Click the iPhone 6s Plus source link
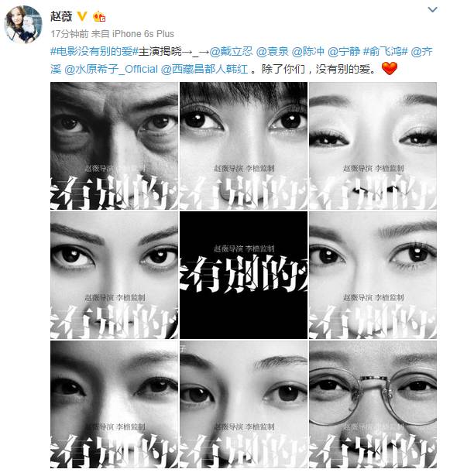This screenshot has width=450, height=476. point(143,34)
